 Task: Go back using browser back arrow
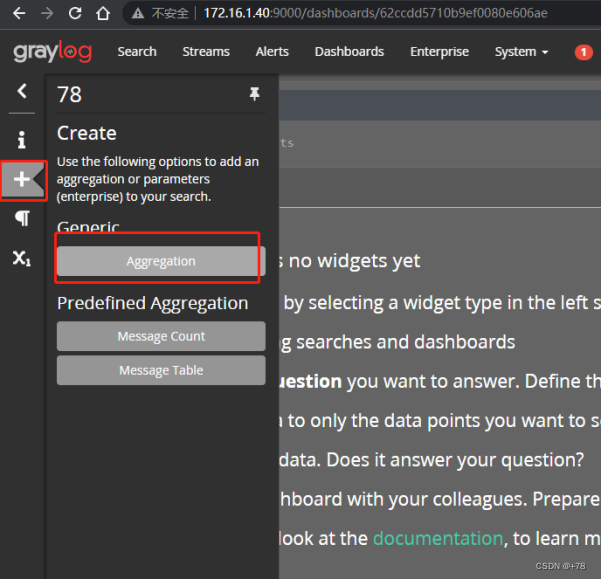(x=19, y=13)
